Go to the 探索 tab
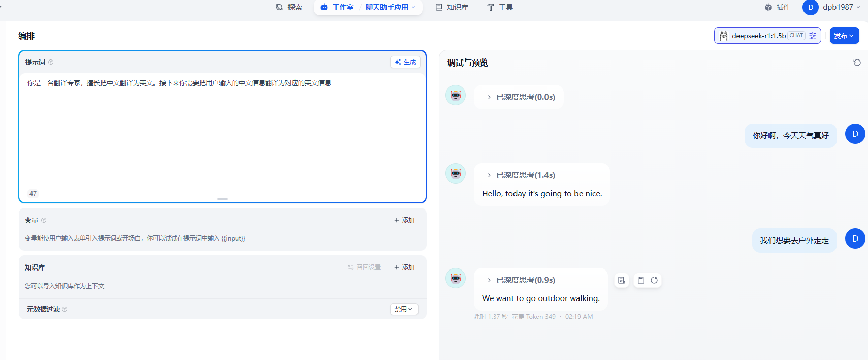 289,7
